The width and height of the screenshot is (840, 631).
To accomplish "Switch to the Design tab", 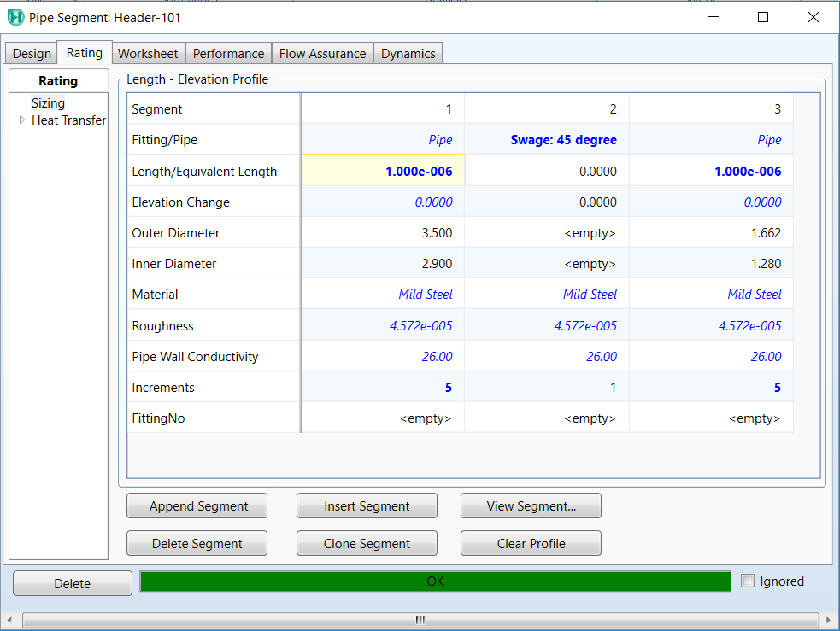I will [32, 54].
